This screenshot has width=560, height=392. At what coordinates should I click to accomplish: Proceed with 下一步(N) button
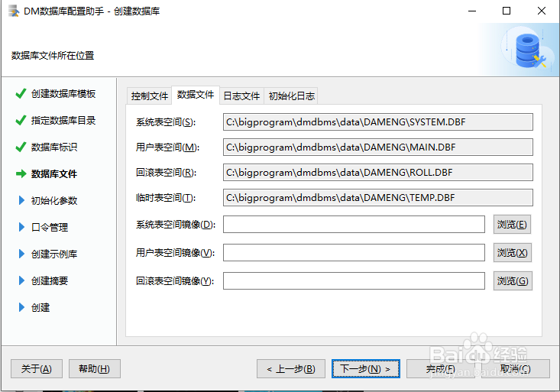366,369
